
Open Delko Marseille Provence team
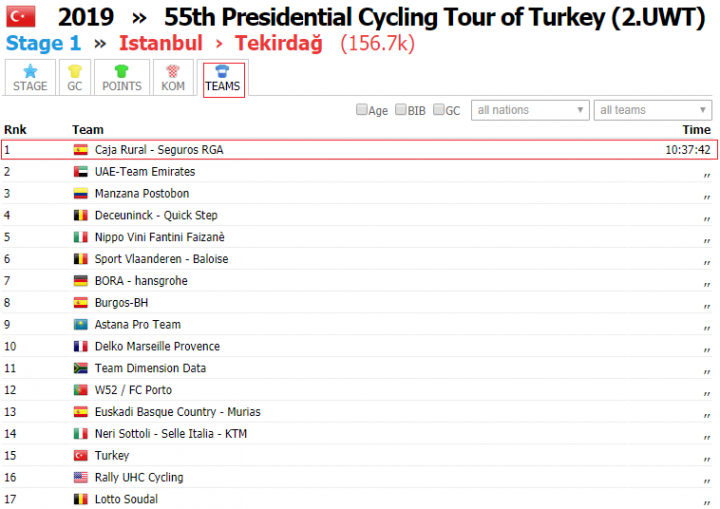[x=157, y=346]
